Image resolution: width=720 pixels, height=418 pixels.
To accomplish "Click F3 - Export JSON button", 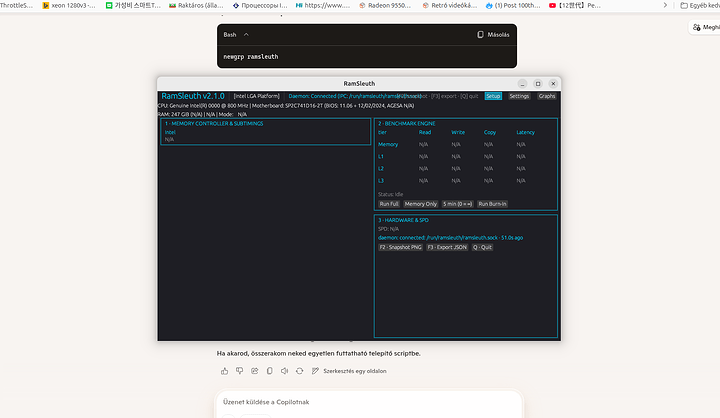I will [x=447, y=247].
